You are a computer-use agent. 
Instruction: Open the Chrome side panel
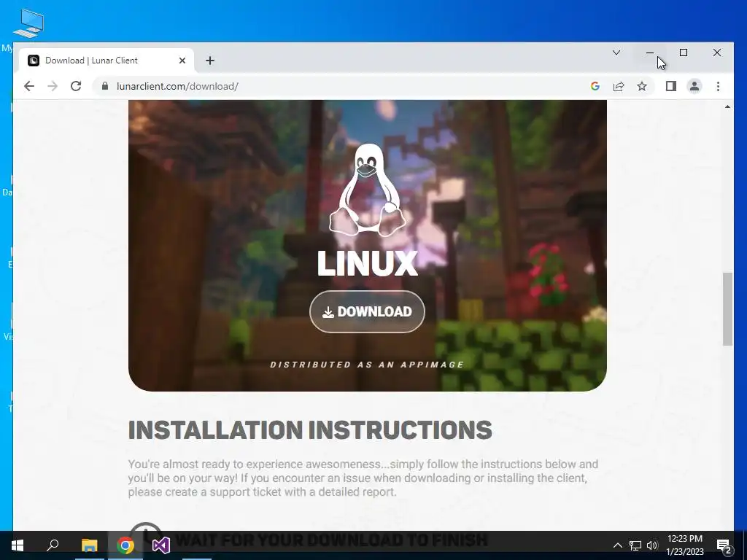click(x=671, y=86)
